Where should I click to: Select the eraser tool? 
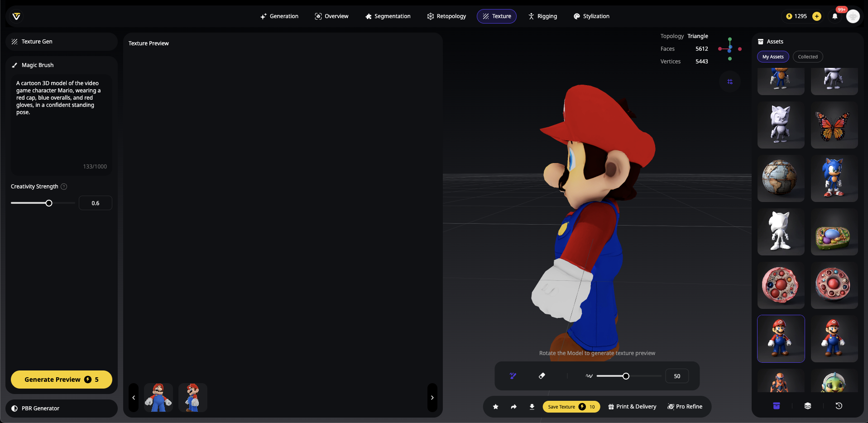542,376
